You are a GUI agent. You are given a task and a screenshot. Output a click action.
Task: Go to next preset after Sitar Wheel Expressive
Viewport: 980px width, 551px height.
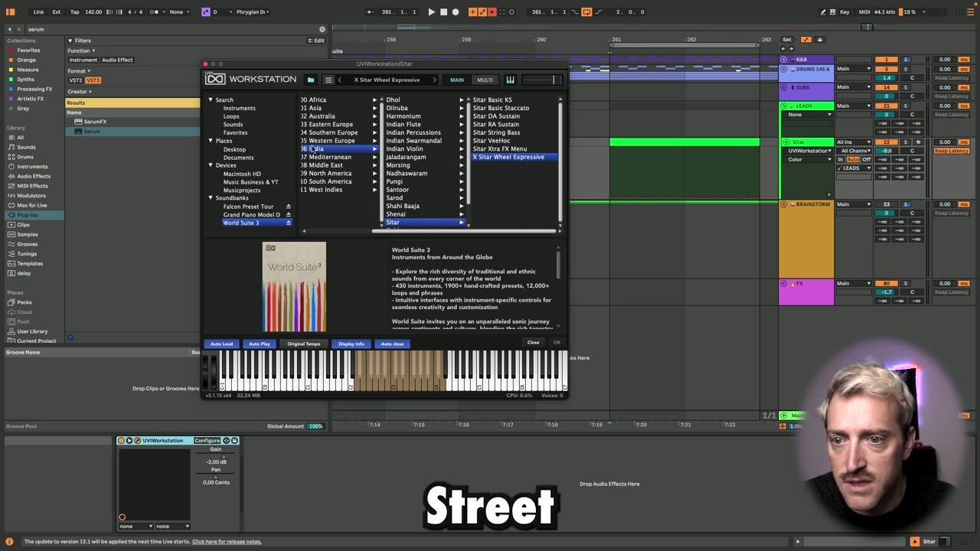[434, 80]
